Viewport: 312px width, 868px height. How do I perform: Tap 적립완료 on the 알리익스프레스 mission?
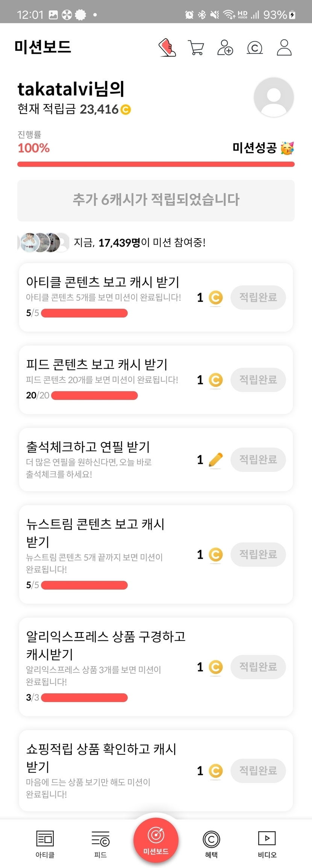258,667
